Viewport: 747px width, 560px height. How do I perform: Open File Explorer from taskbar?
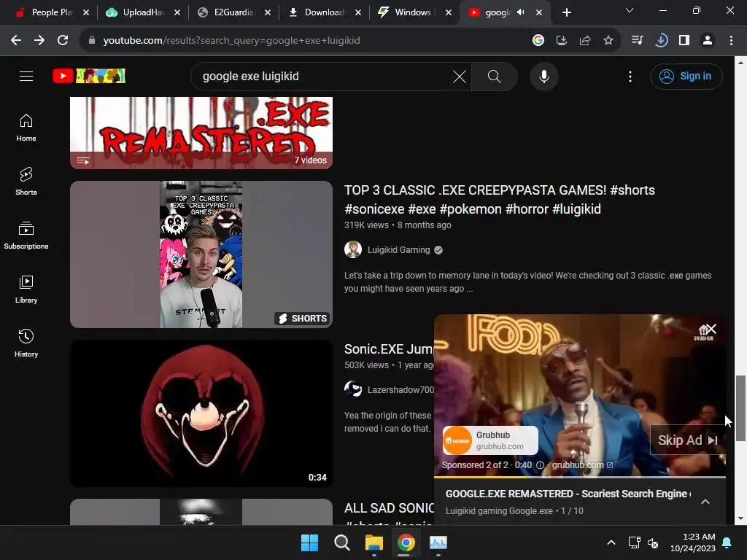pos(374,542)
